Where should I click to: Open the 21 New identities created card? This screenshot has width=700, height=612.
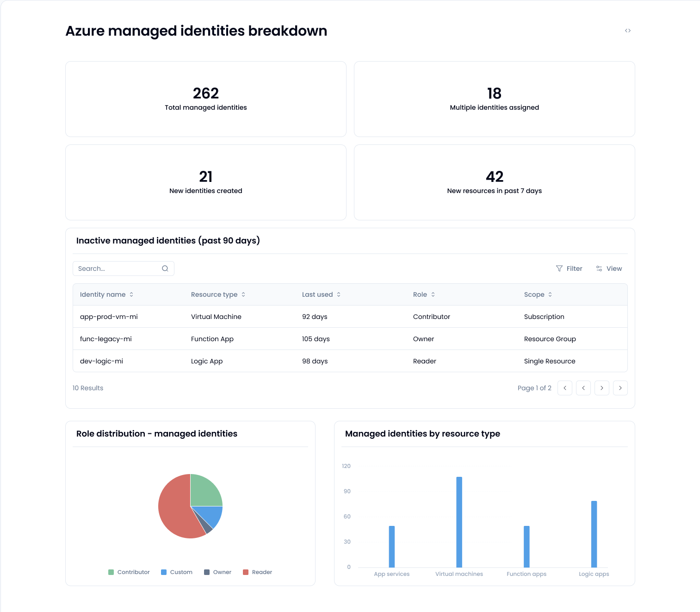coord(206,182)
